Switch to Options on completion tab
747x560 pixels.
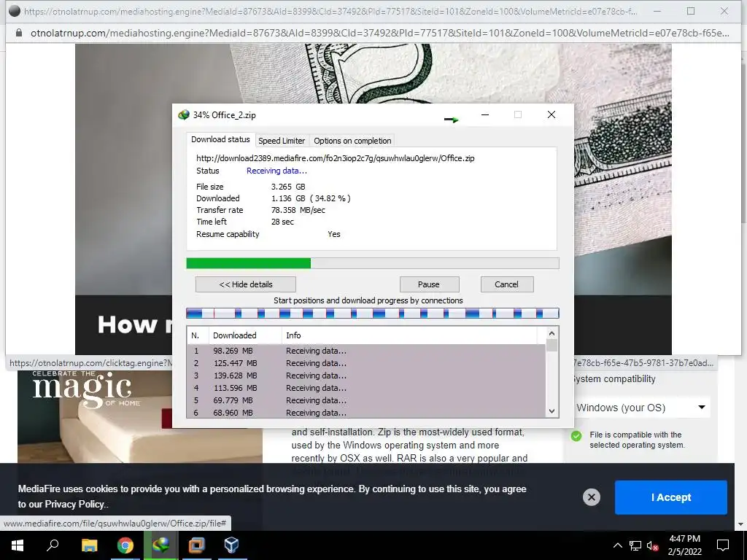(352, 141)
